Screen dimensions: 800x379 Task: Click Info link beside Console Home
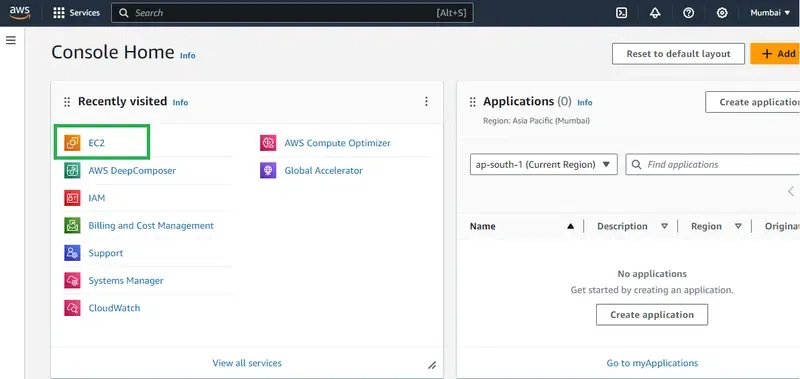[187, 56]
